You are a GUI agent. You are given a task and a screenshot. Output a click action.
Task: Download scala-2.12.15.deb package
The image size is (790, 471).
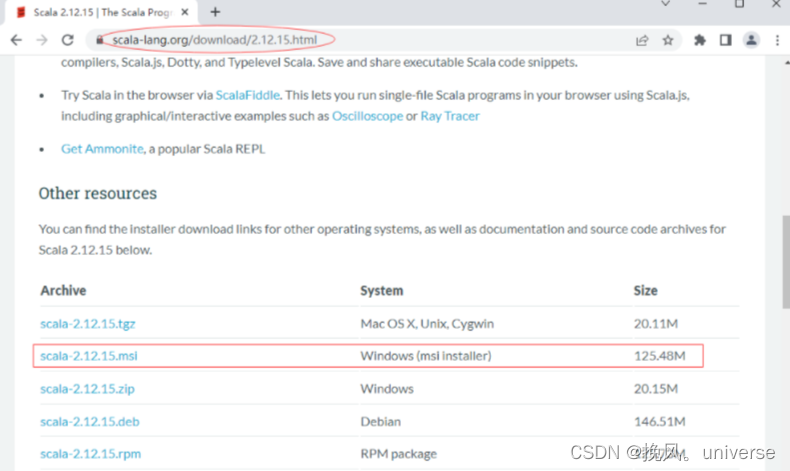click(90, 421)
